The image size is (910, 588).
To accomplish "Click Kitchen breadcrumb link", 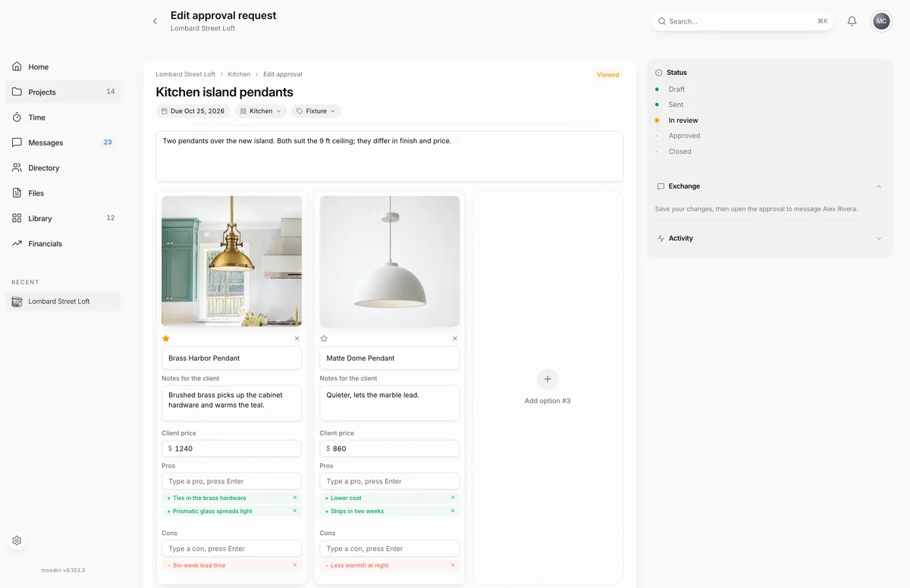I will pyautogui.click(x=239, y=74).
